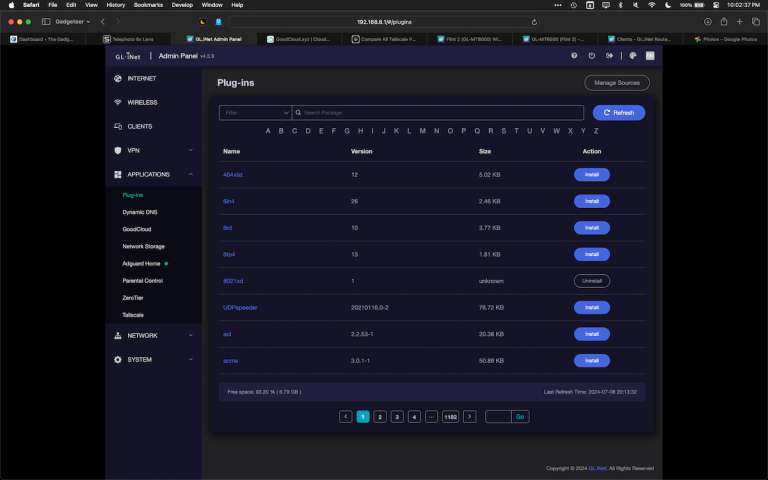Screen dimensions: 768x480
Task: Expand the VPN sidebar section
Action: tap(190, 151)
